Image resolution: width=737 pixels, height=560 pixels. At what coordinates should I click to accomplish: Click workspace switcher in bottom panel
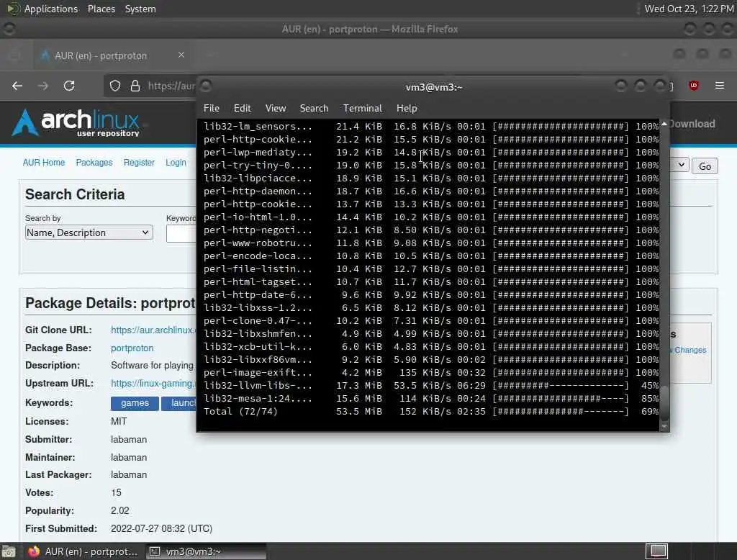point(656,551)
